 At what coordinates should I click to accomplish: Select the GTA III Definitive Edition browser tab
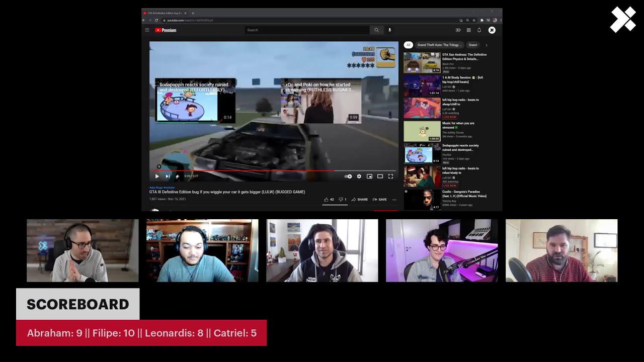click(x=165, y=13)
